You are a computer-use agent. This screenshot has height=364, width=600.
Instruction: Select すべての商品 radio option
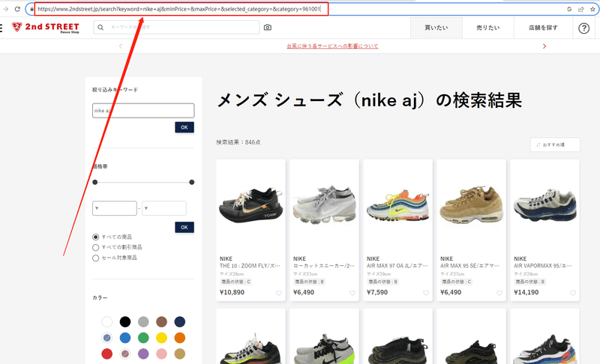pyautogui.click(x=96, y=237)
